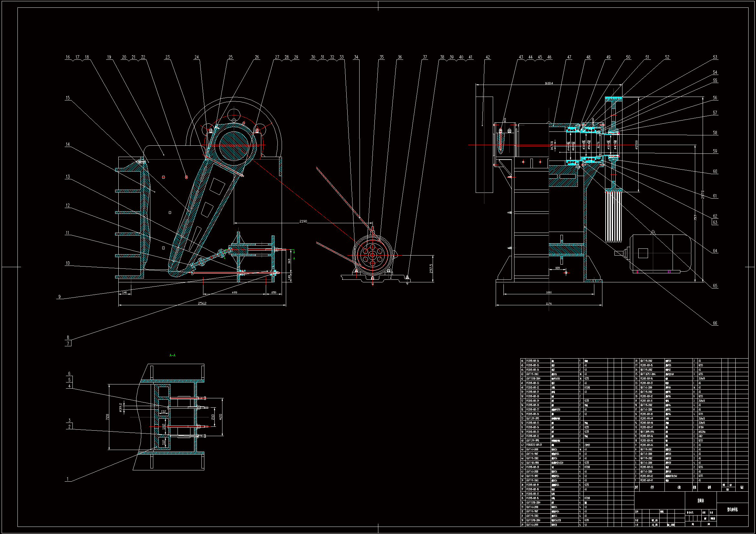Click the 728 height dimension in A-A view

[107, 417]
